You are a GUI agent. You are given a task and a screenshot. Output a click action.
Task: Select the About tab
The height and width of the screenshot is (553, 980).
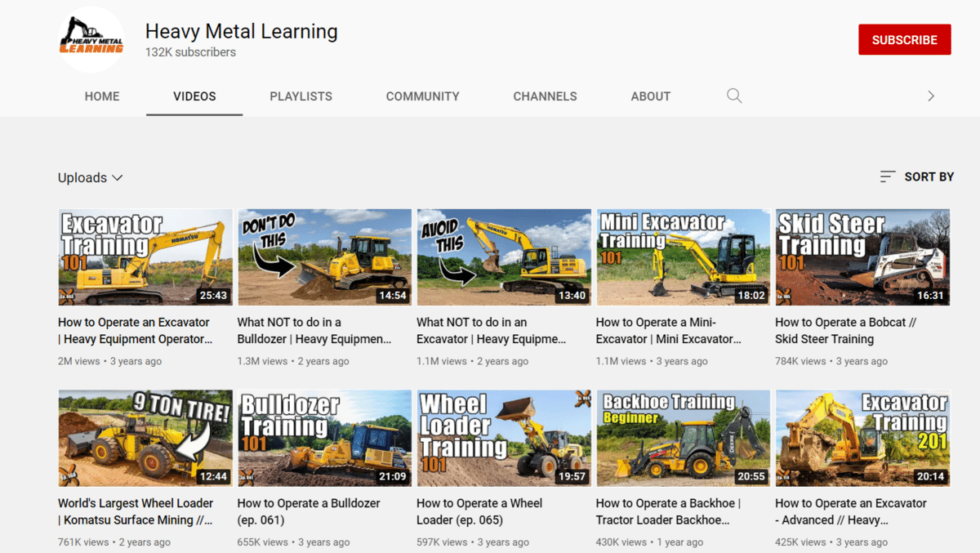pos(650,96)
